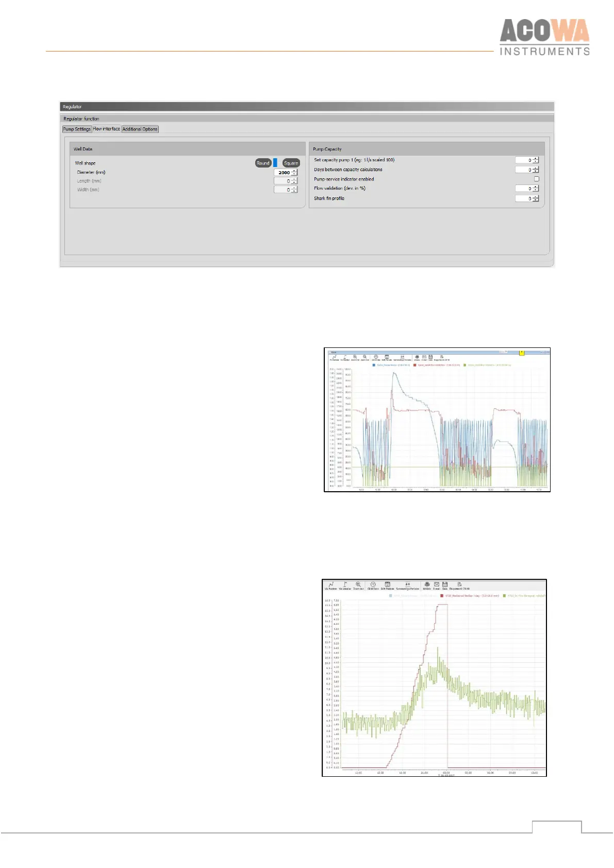
Task: Click the Width (mm) spinner arrows
Action: pos(294,190)
